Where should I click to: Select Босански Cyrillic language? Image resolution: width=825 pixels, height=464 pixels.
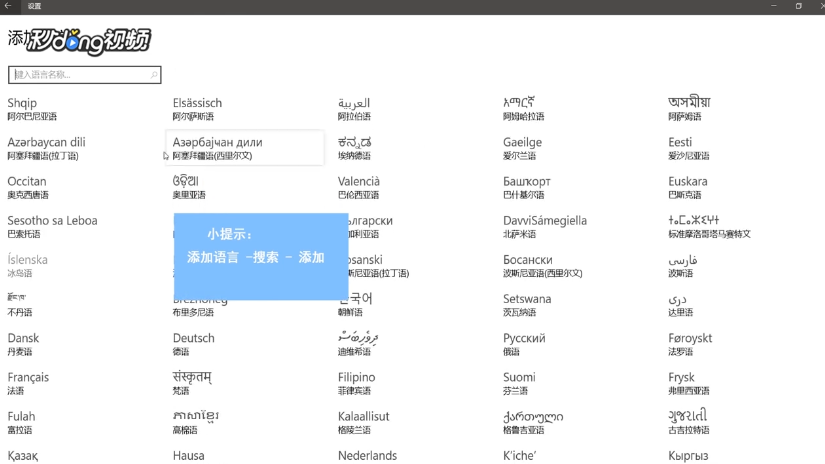[x=542, y=266]
